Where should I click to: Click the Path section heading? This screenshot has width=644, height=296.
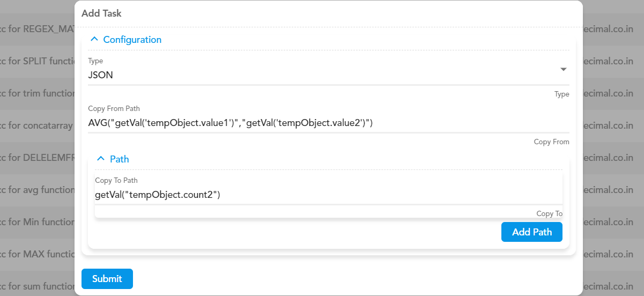tap(119, 159)
